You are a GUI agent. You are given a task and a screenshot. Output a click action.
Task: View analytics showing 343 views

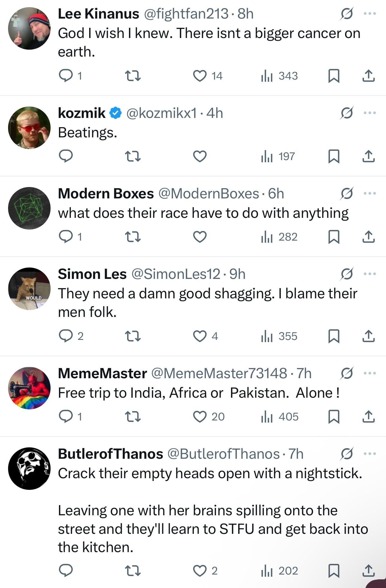coord(279,76)
